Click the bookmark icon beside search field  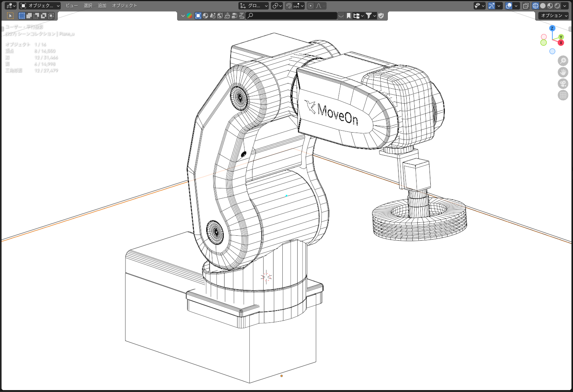point(348,16)
